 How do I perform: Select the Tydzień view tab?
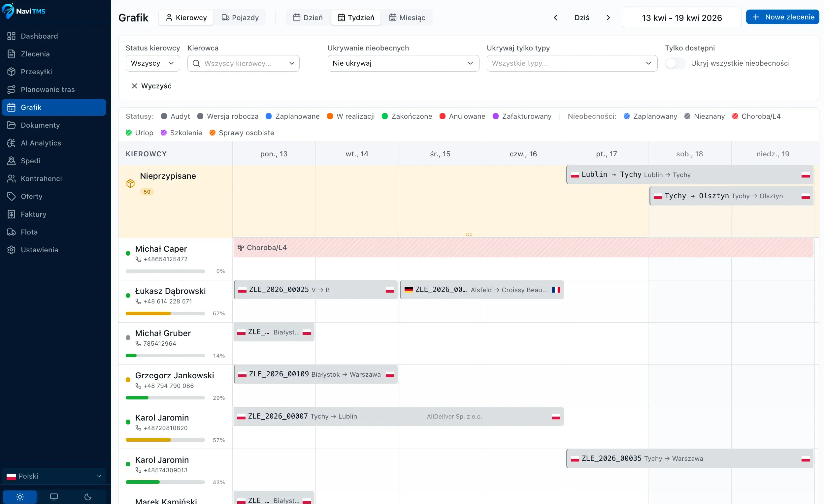tap(356, 18)
